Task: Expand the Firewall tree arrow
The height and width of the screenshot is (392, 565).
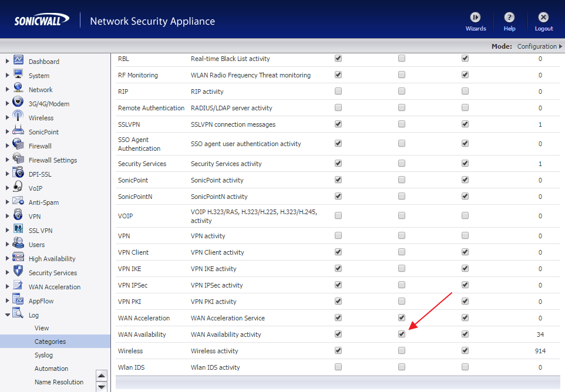Action: pos(7,146)
